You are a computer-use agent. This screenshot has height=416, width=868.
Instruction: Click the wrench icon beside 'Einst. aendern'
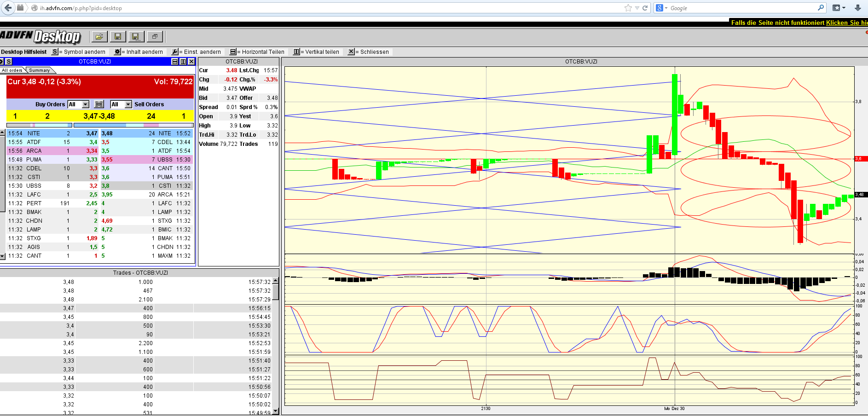click(x=175, y=52)
